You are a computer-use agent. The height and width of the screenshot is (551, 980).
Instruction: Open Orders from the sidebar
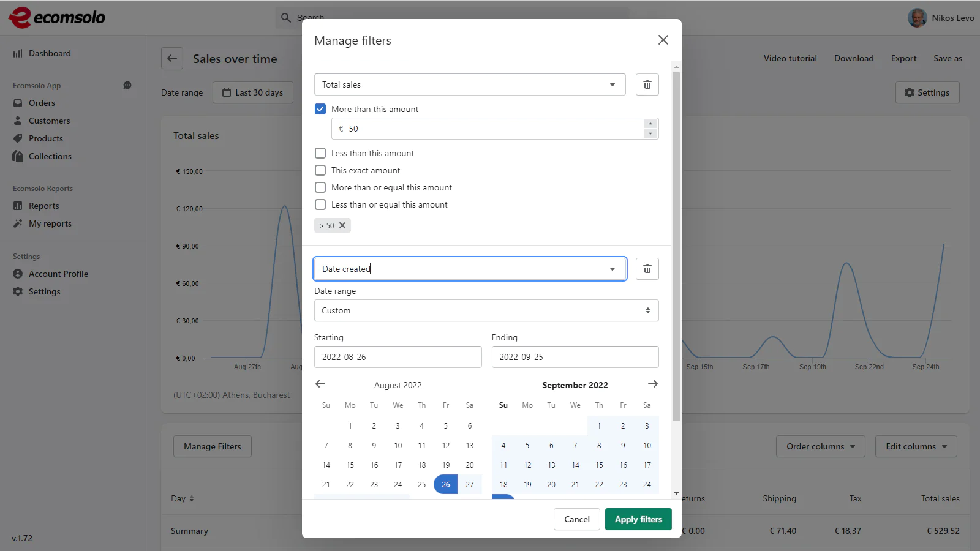pos(42,103)
